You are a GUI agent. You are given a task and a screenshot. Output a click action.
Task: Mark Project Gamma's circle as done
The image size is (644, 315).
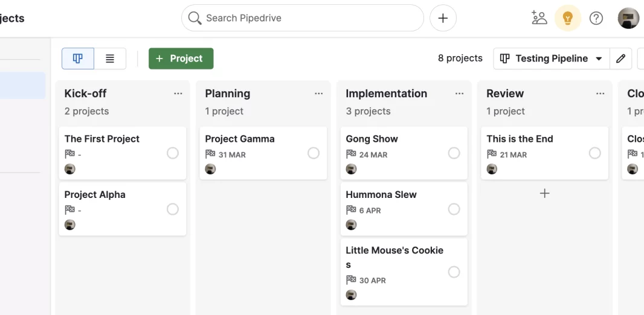tap(314, 153)
